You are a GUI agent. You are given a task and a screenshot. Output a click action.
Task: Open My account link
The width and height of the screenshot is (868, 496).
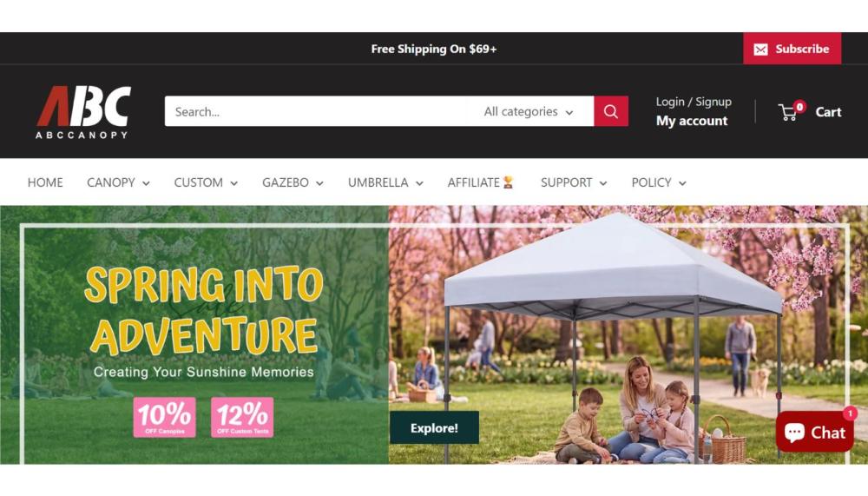692,121
